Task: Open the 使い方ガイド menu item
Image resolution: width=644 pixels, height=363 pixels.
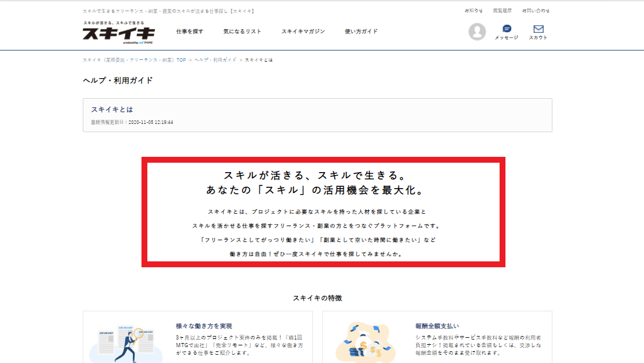Action: (361, 31)
